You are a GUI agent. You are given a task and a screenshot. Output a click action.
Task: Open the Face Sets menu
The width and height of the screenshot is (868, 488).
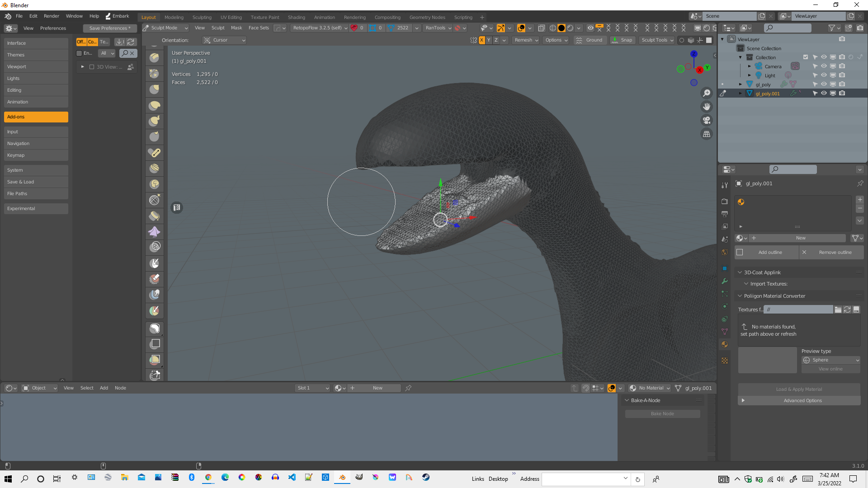(259, 28)
